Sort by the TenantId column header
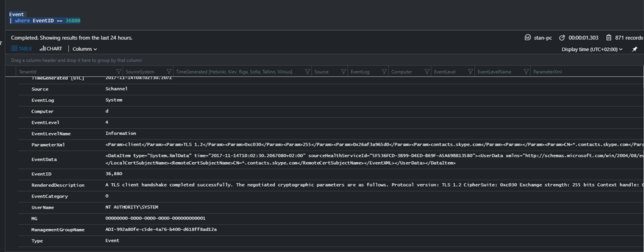This screenshot has width=644, height=252. pyautogui.click(x=28, y=72)
